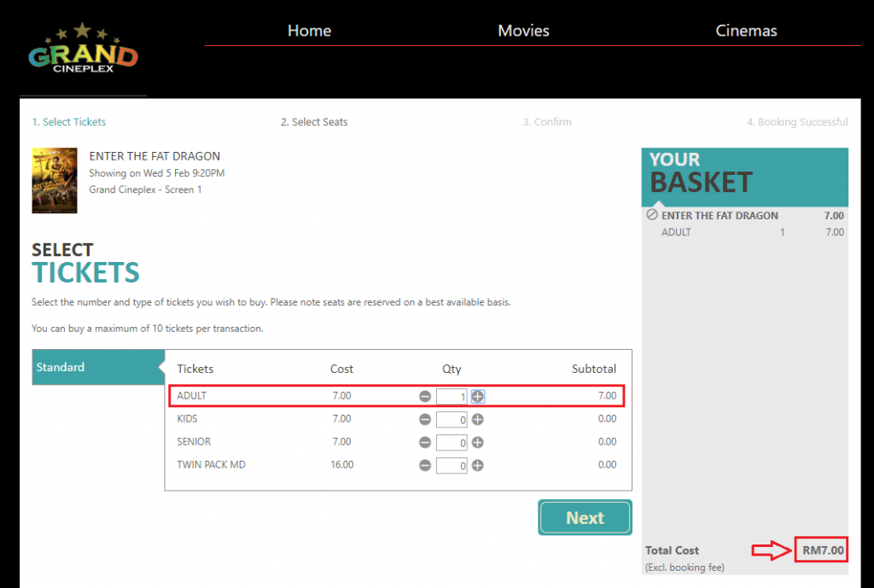
Task: Add one KIDS ticket with plus icon
Action: click(x=478, y=419)
